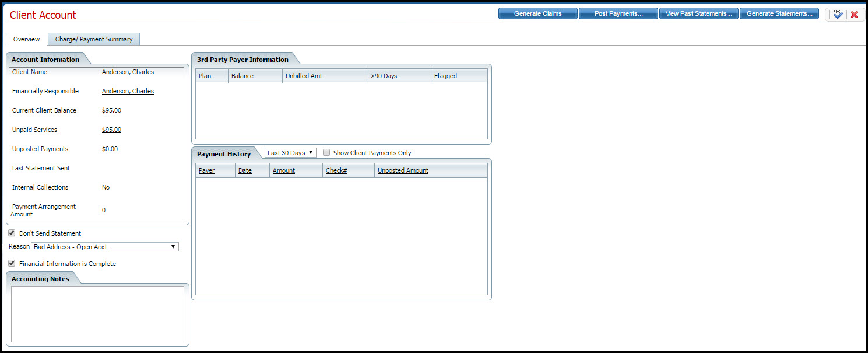
Task: Open Anderson, Charles financially responsible link
Action: tap(128, 91)
